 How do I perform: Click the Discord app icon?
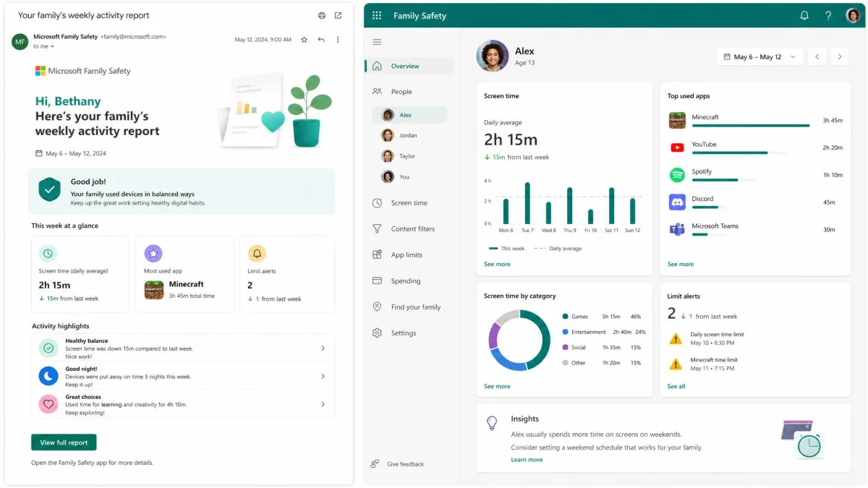click(677, 202)
